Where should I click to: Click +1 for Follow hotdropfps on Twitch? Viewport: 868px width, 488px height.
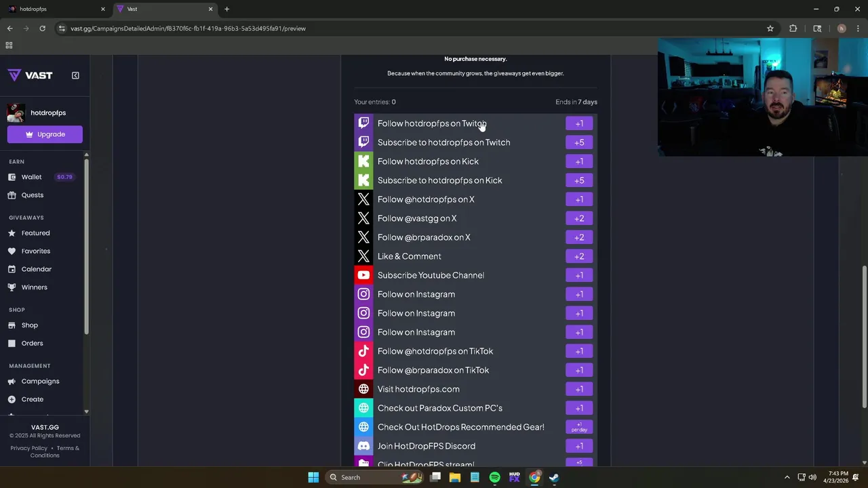tap(579, 123)
